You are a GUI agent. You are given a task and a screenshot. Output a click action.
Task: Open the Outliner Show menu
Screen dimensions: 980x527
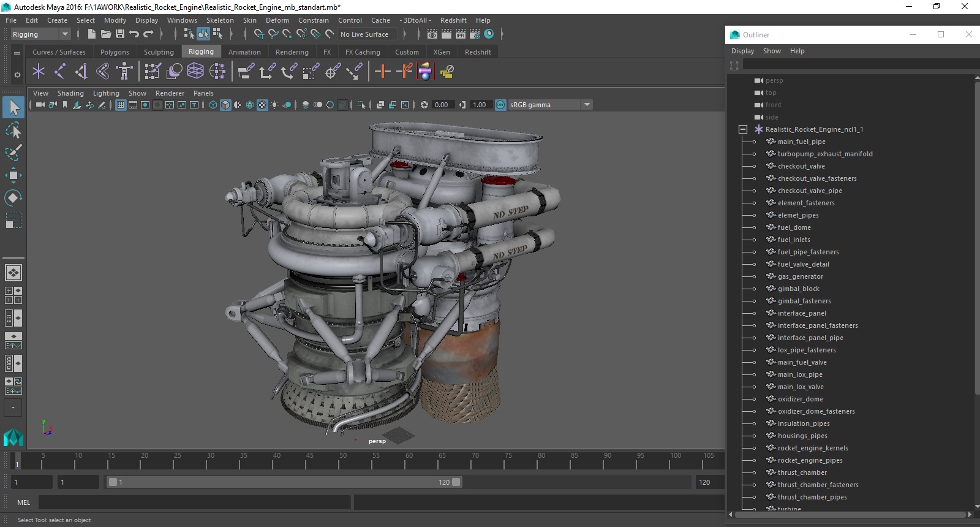pos(772,51)
